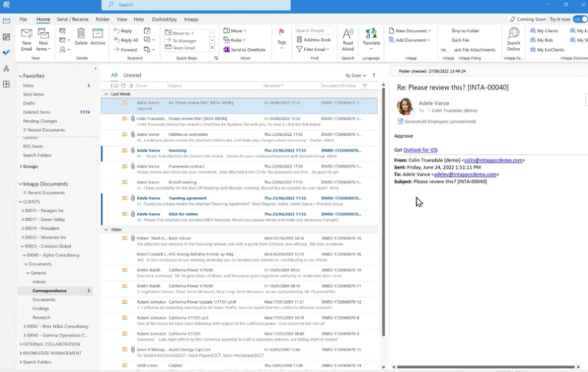Toggle the Try it now switch
The height and width of the screenshot is (372, 588).
(x=580, y=19)
